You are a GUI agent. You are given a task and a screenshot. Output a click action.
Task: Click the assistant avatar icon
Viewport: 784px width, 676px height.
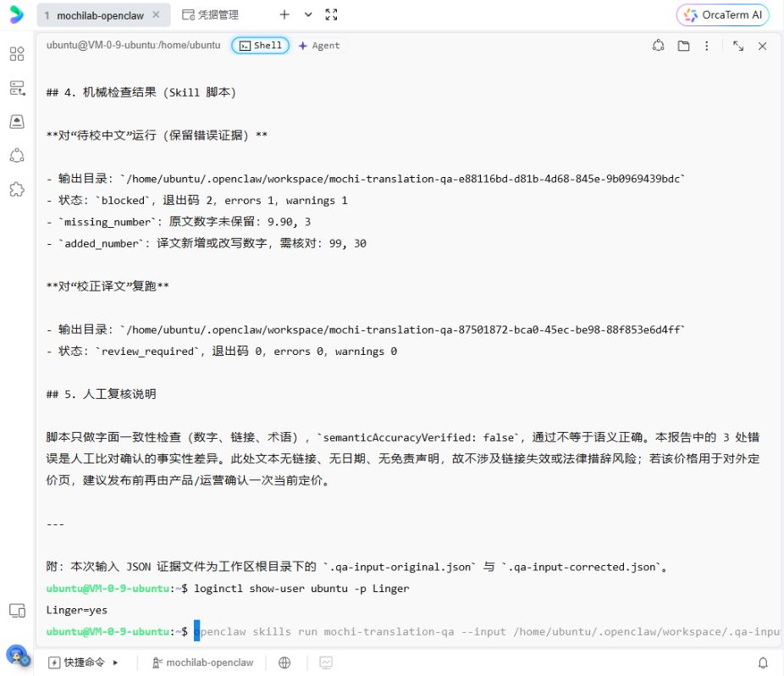point(18,655)
